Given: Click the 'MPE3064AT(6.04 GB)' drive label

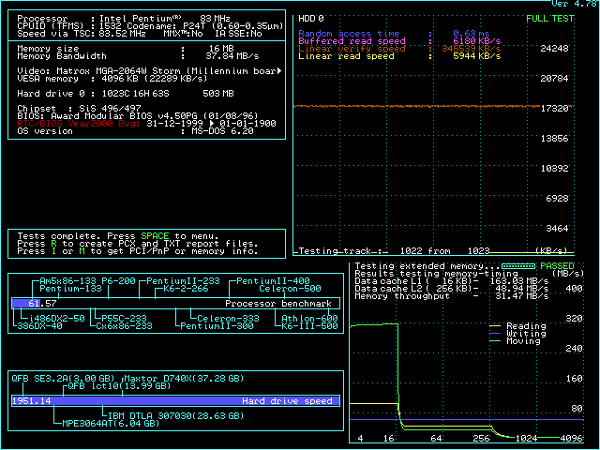Looking at the screenshot, I should [x=111, y=424].
